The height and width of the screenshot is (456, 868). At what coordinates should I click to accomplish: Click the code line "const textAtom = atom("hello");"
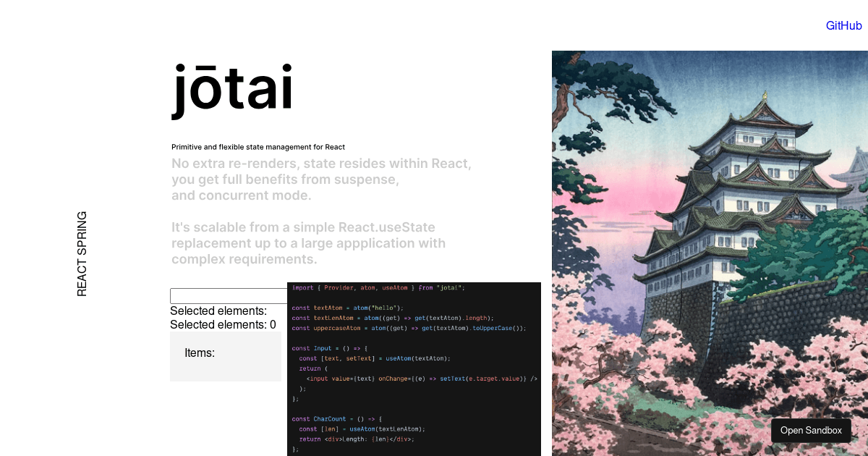click(x=347, y=308)
